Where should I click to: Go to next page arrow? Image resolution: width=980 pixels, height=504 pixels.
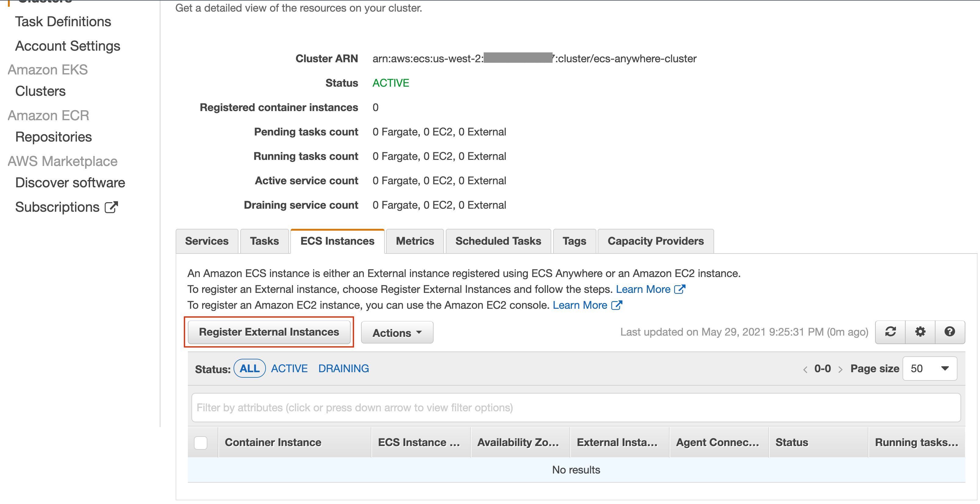(840, 369)
